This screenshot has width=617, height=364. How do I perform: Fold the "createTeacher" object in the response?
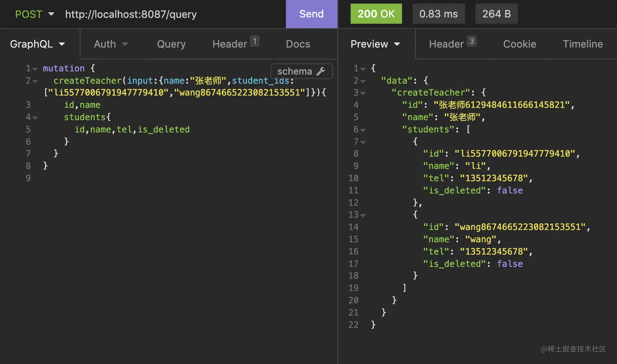click(363, 93)
